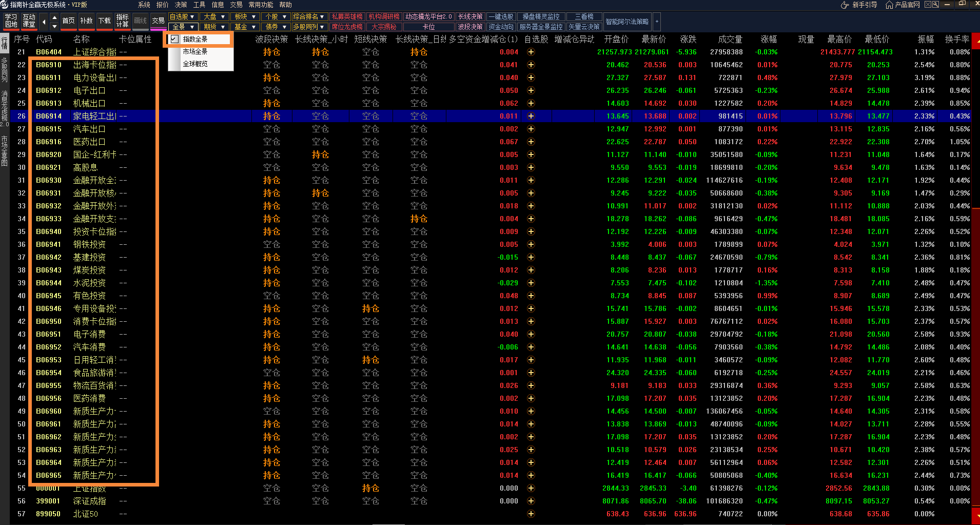This screenshot has width=980, height=525.
Task: Click the plus button beside 智能阿尔法策略
Action: [657, 22]
